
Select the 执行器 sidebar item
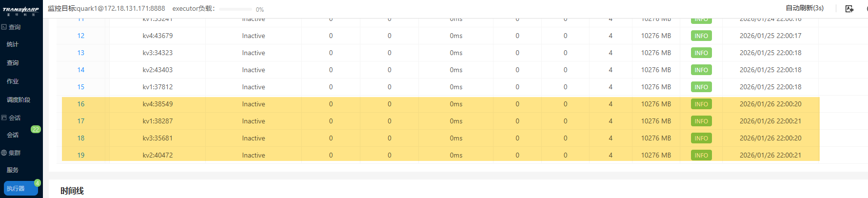coord(21,188)
